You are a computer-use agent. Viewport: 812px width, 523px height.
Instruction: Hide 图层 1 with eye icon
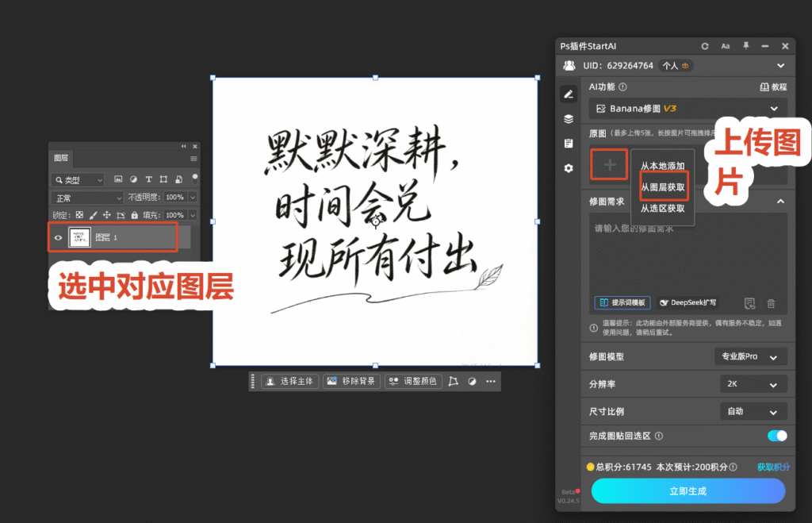coord(58,238)
